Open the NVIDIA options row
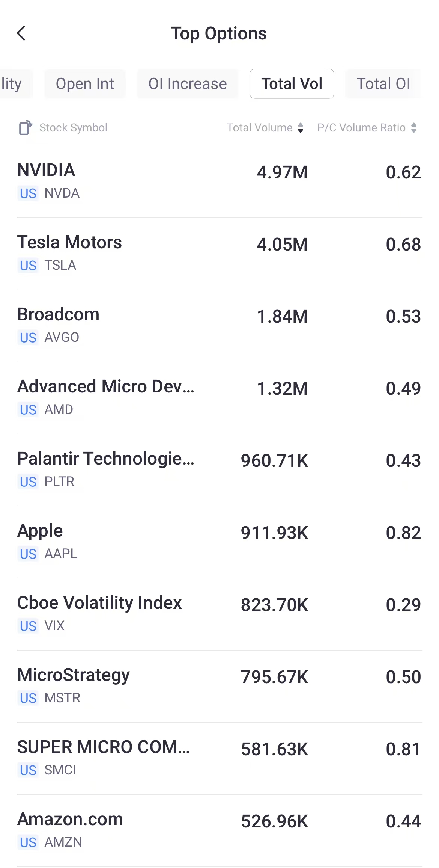The width and height of the screenshot is (439, 868). [x=219, y=181]
